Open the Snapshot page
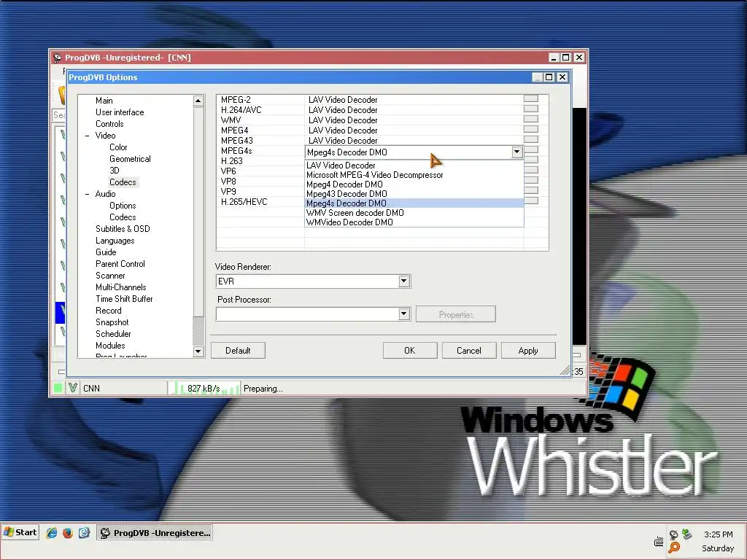The width and height of the screenshot is (747, 560). [x=112, y=322]
